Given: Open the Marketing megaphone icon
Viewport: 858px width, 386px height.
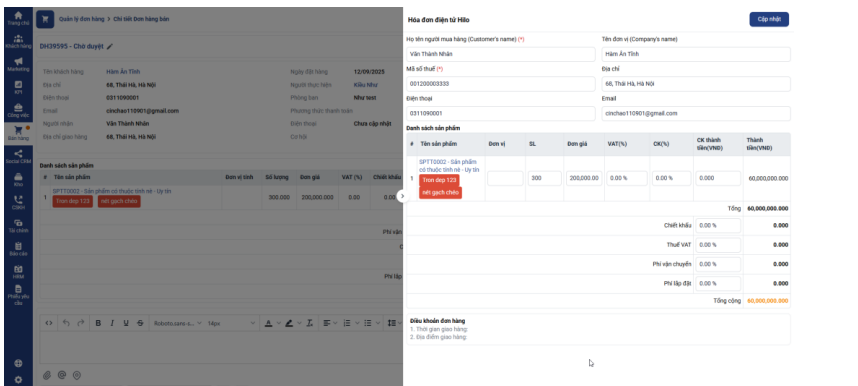Looking at the screenshot, I should click(x=18, y=65).
